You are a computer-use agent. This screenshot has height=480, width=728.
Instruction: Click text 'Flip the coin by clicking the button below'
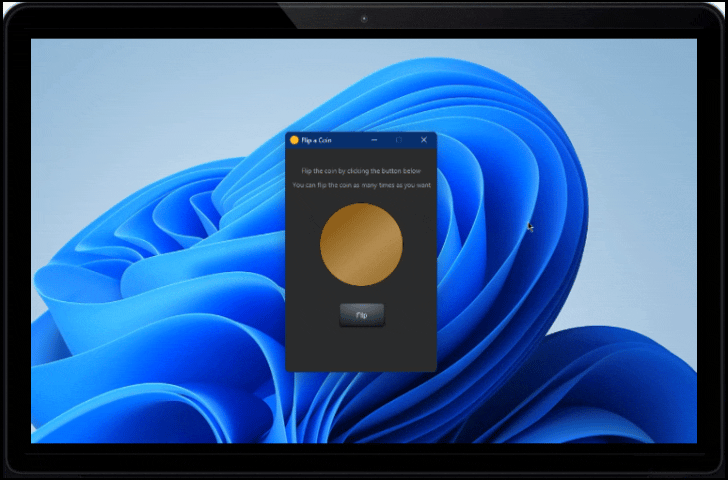(x=361, y=171)
